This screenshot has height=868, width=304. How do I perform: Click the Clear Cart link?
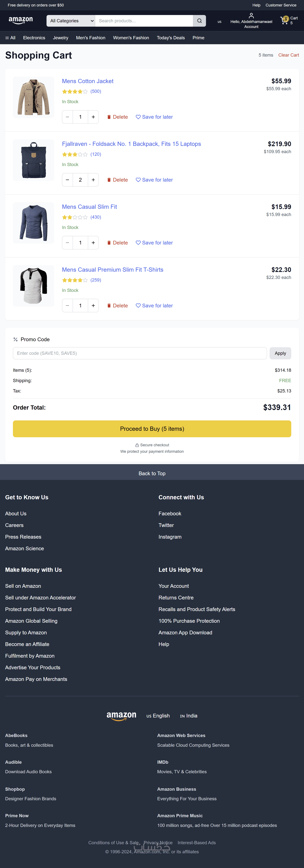(x=288, y=55)
